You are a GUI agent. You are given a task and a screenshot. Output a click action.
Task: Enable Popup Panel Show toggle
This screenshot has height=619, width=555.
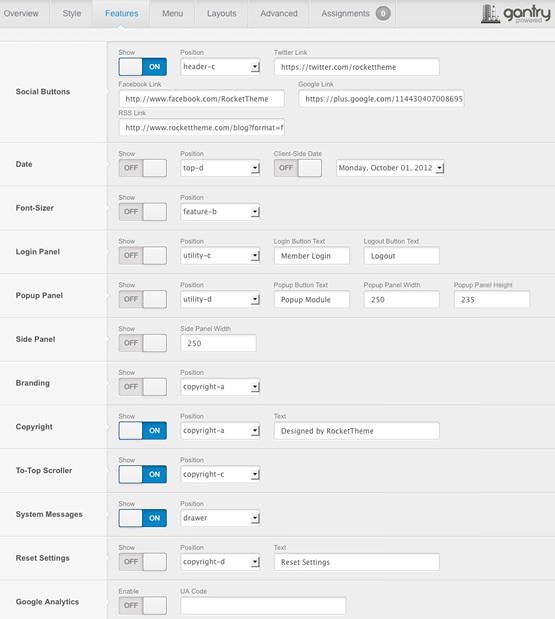(142, 299)
